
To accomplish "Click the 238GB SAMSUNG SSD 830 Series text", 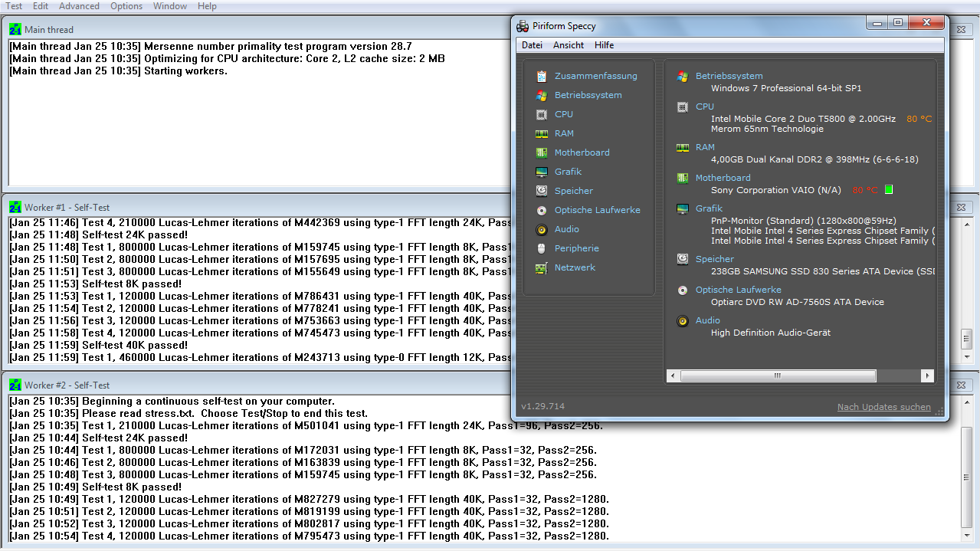I will click(822, 271).
